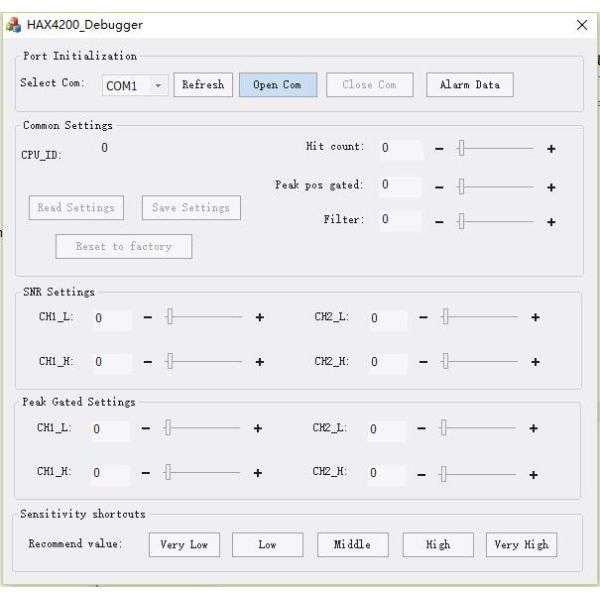
Task: Click the minus icon next to Filter
Action: [439, 222]
